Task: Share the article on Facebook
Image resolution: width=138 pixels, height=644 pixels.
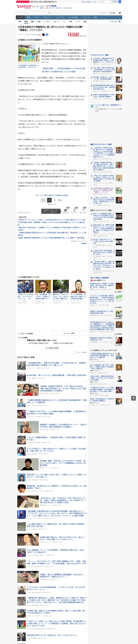Action: [x=47, y=35]
